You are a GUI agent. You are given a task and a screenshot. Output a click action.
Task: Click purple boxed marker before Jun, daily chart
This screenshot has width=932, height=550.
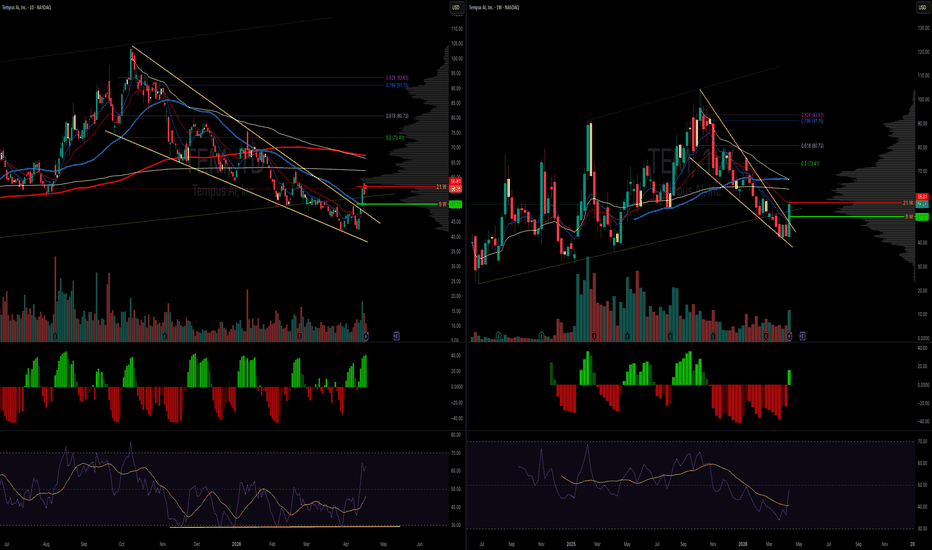tap(396, 337)
